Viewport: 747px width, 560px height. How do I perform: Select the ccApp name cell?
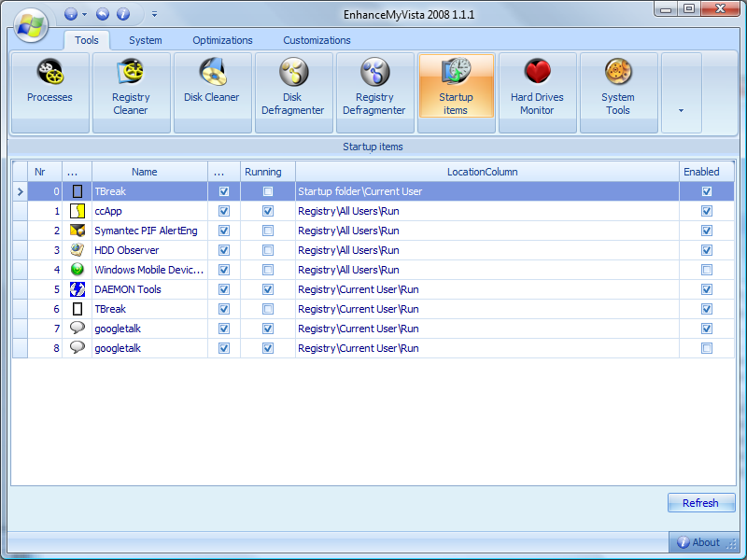pyautogui.click(x=149, y=211)
